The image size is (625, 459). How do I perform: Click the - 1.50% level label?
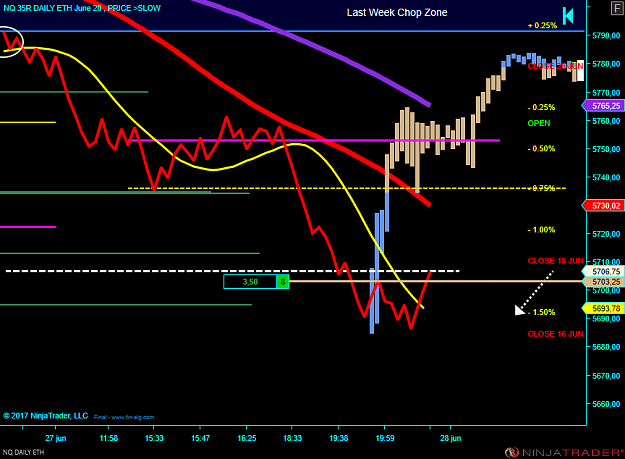[541, 312]
